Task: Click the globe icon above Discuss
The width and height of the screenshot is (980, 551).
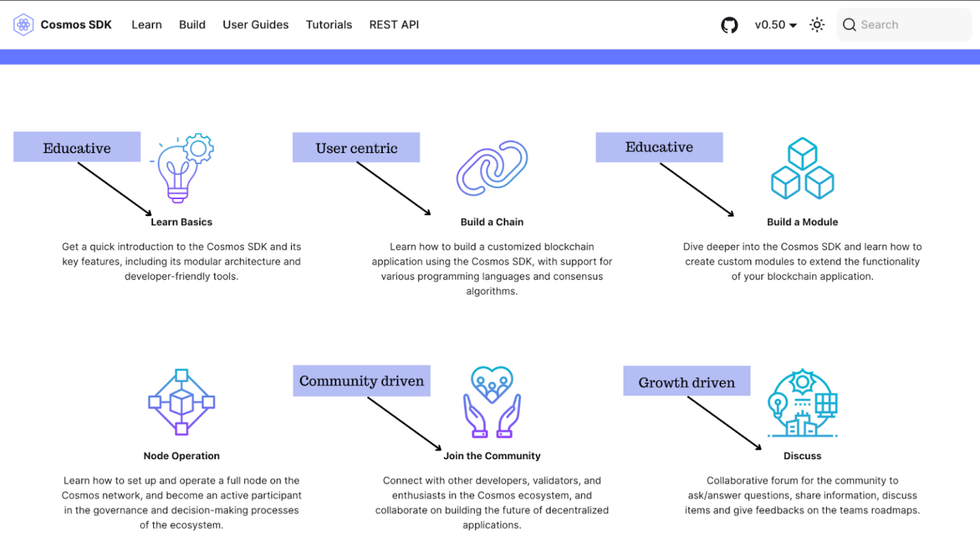Action: pyautogui.click(x=802, y=402)
